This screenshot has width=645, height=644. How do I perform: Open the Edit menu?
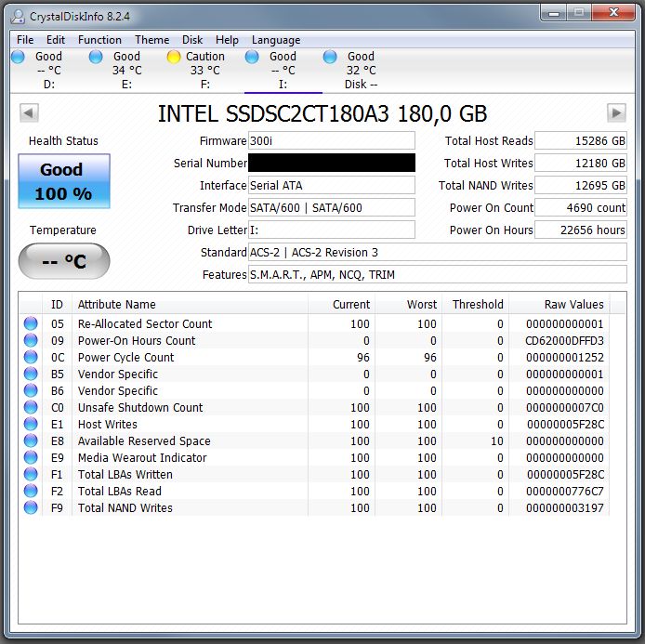56,39
